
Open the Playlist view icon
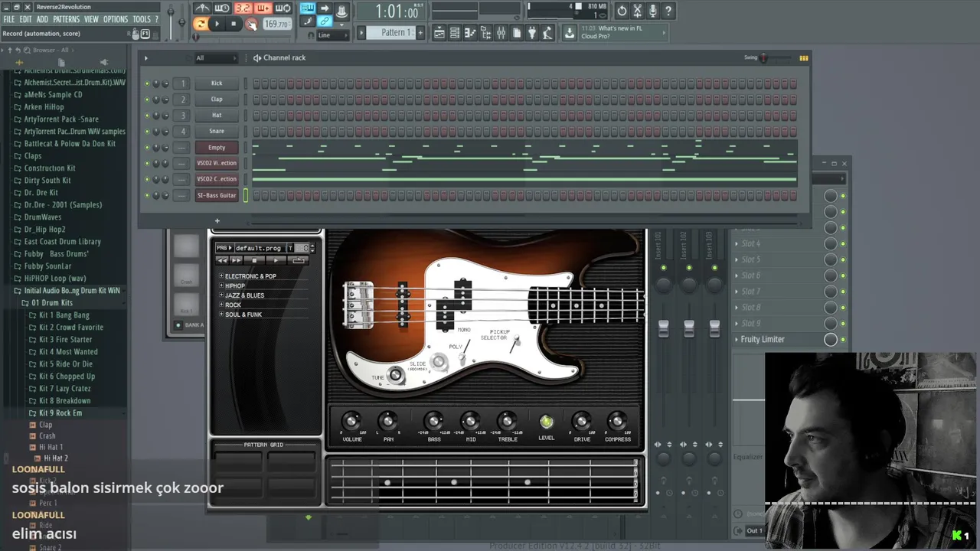click(x=439, y=33)
